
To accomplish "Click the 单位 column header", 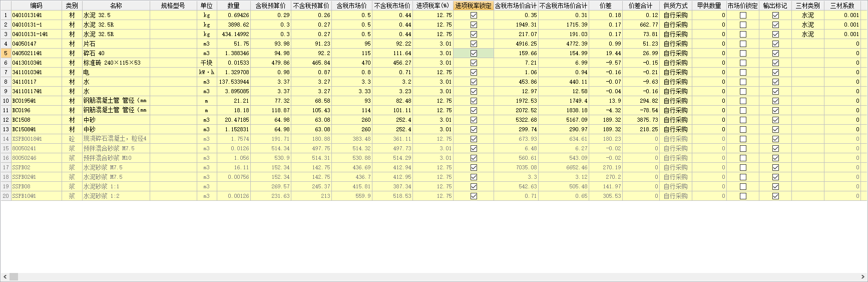I will (x=207, y=6).
